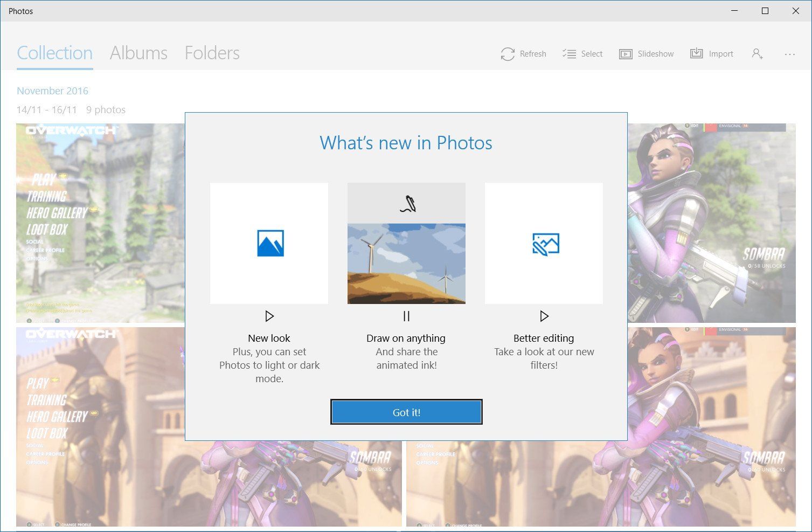Screen dimensions: 812x532
Task: Play the Better editing preview
Action: (x=544, y=316)
